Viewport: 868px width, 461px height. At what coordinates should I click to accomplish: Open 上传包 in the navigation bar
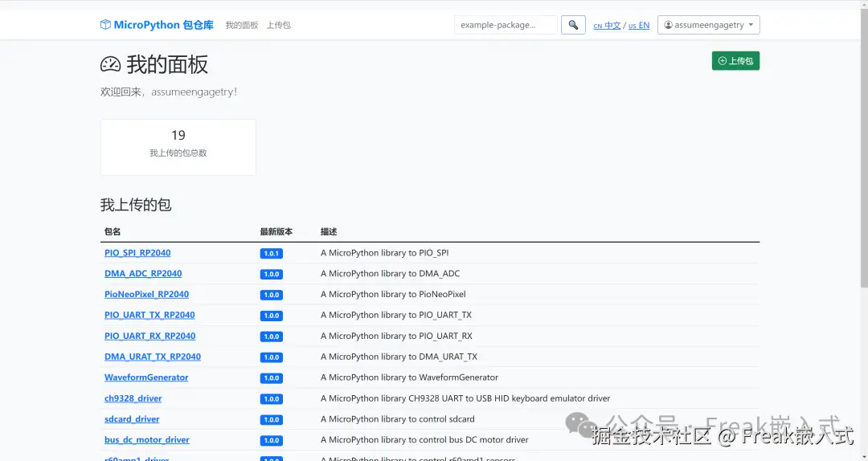(278, 25)
